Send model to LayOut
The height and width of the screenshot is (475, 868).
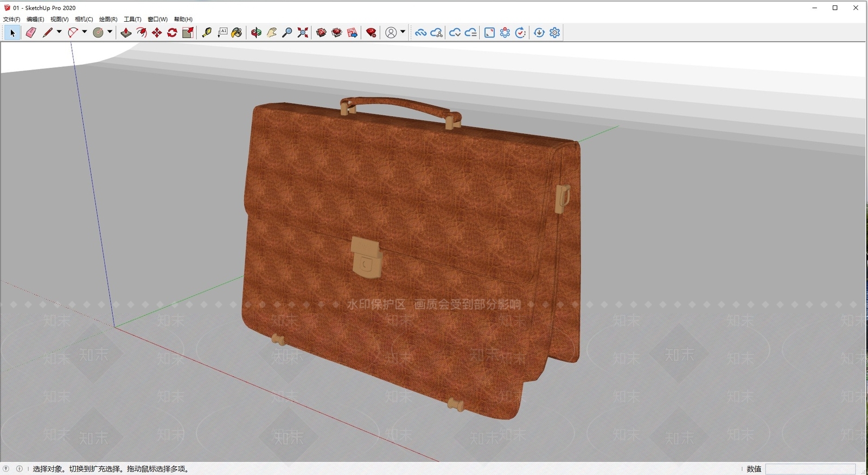(352, 33)
